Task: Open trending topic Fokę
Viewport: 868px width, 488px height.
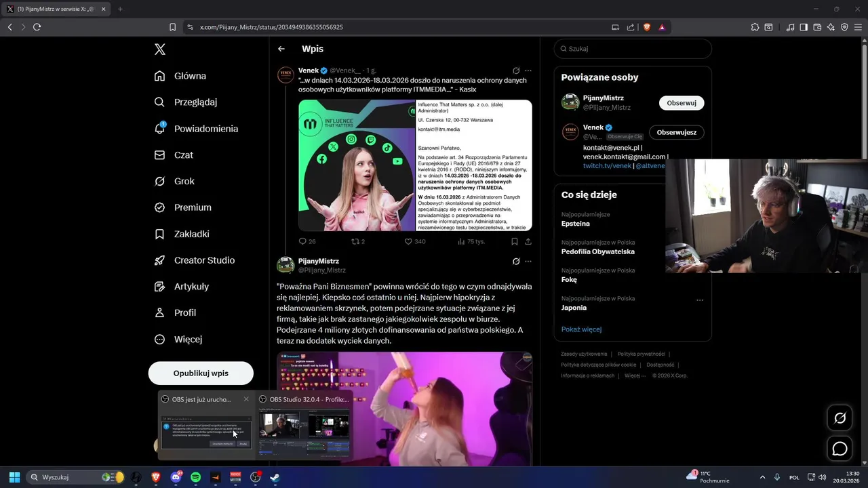Action: tap(569, 279)
